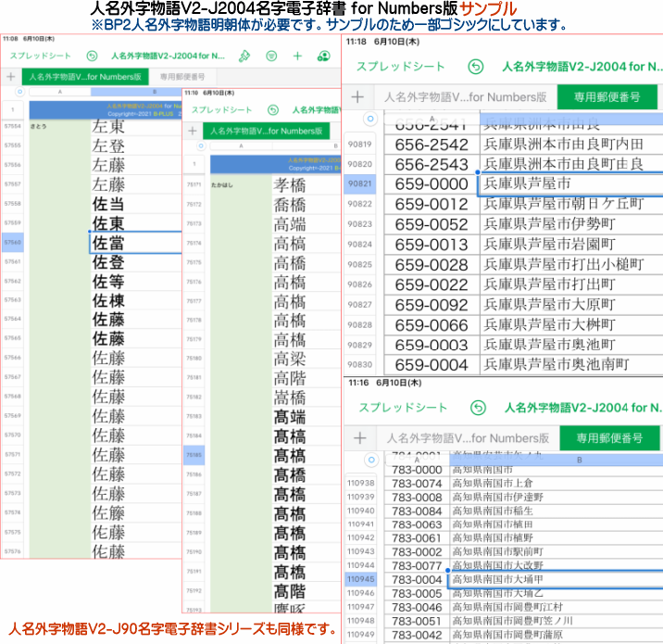Tap undo icon in the 11:08 window
Viewport: 663px width, 644px height.
pyautogui.click(x=92, y=56)
